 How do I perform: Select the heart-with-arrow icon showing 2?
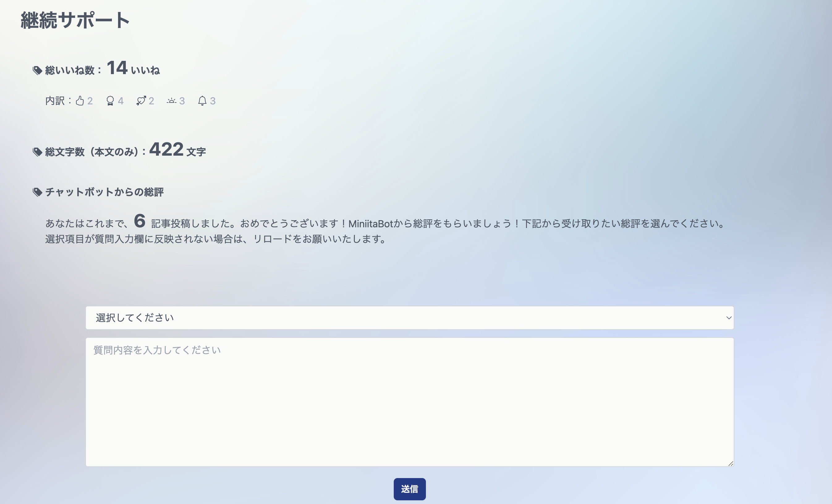click(x=141, y=101)
